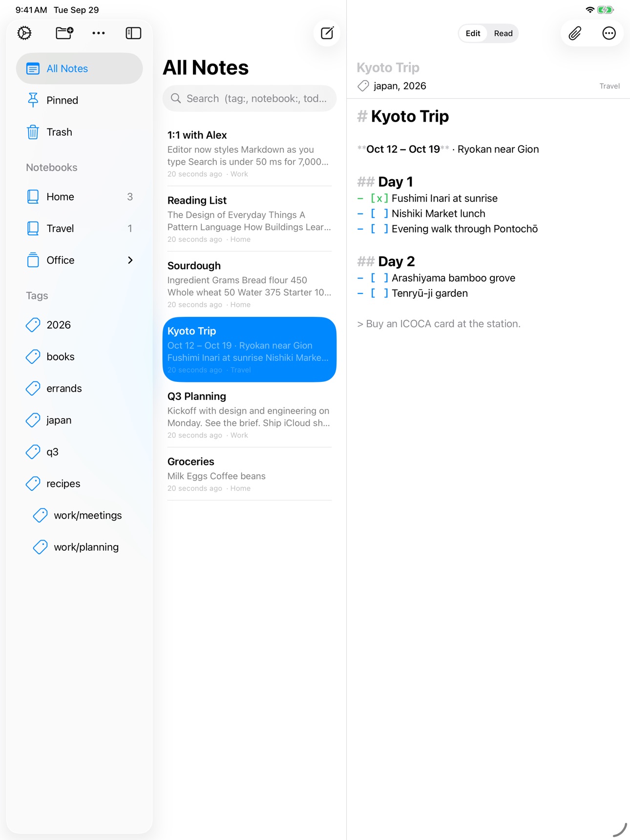Viewport: 630px width, 840px height.
Task: Select the highlighted Kyoto Trip note
Action: point(250,350)
